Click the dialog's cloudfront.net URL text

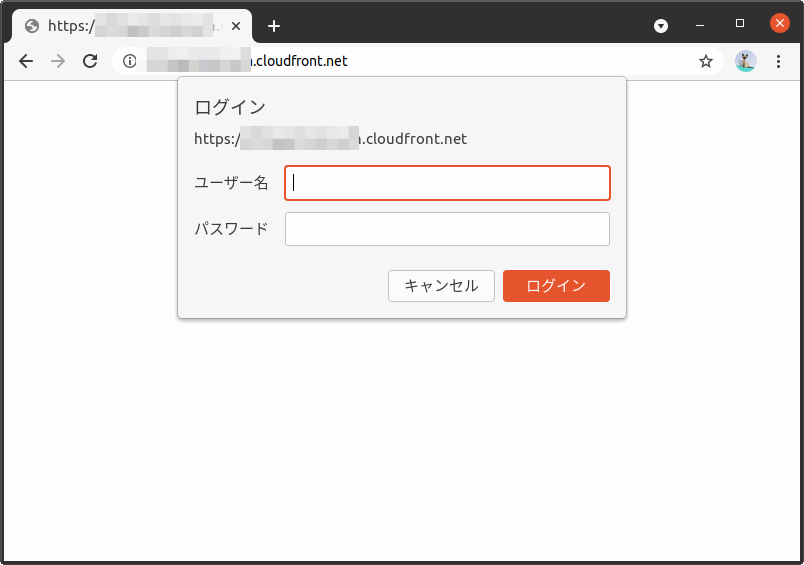click(330, 139)
